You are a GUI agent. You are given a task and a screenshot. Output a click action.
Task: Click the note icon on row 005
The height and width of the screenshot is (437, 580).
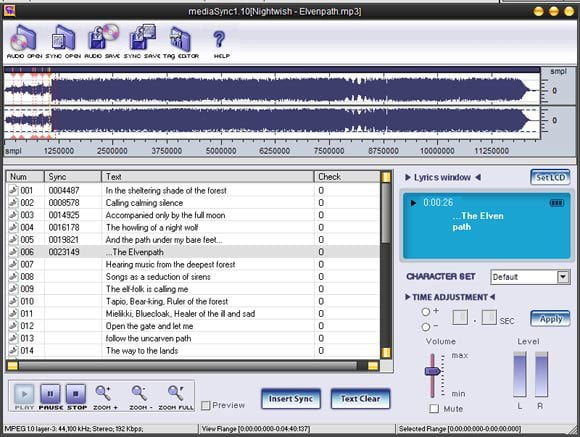[13, 239]
